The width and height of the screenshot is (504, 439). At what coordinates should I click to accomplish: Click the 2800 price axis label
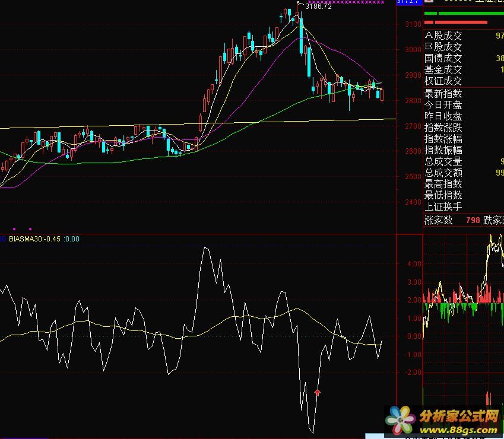pos(413,100)
